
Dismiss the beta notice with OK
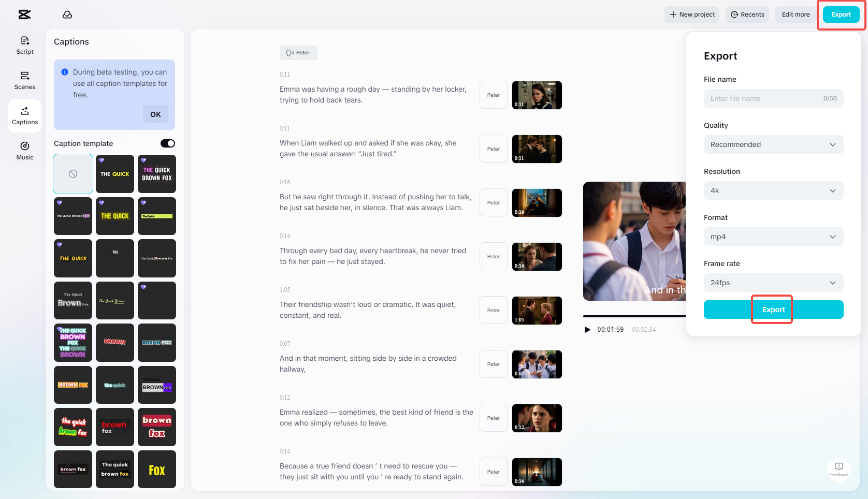(x=155, y=114)
